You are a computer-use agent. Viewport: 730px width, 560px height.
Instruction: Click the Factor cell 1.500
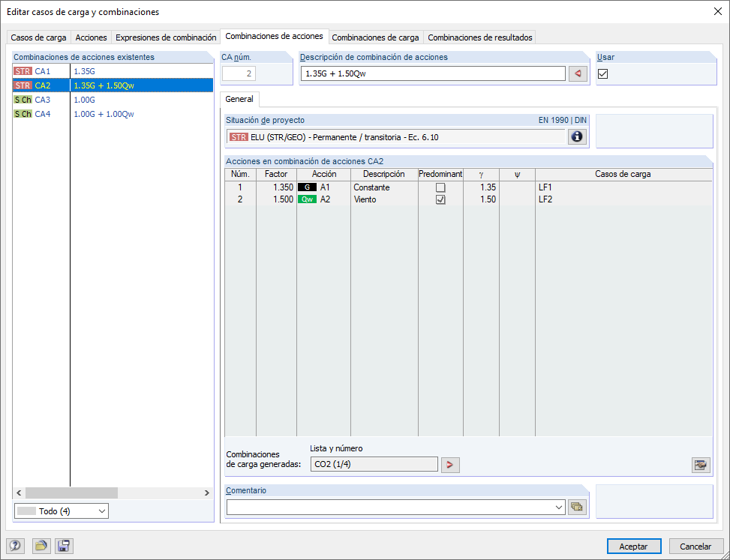pos(277,199)
